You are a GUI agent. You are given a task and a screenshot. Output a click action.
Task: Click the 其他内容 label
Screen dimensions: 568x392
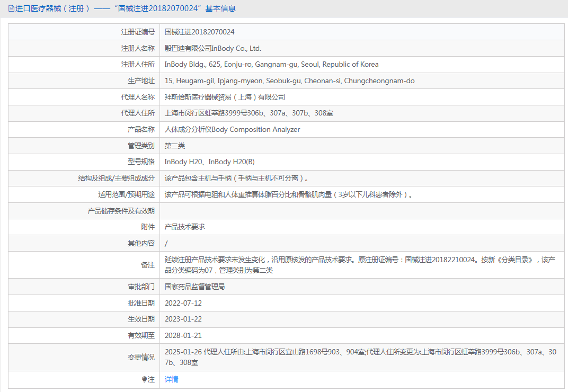[141, 243]
